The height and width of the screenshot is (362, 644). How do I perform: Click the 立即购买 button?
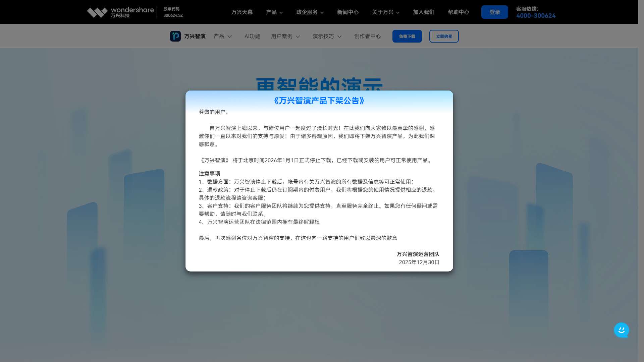pos(444,36)
